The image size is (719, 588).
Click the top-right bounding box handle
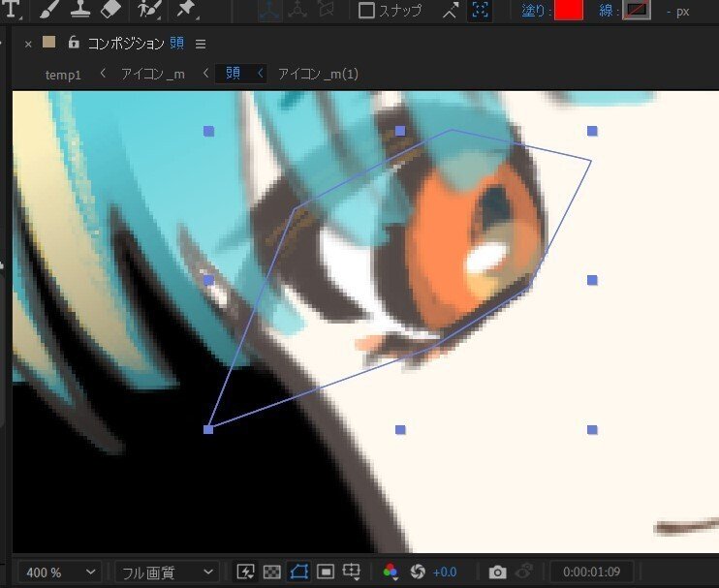[x=592, y=131]
